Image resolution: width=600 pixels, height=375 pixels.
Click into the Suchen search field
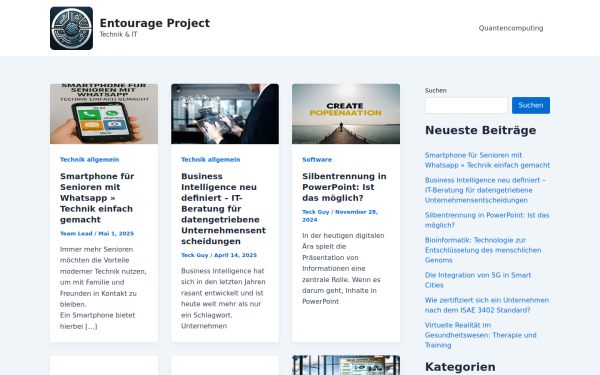(466, 105)
